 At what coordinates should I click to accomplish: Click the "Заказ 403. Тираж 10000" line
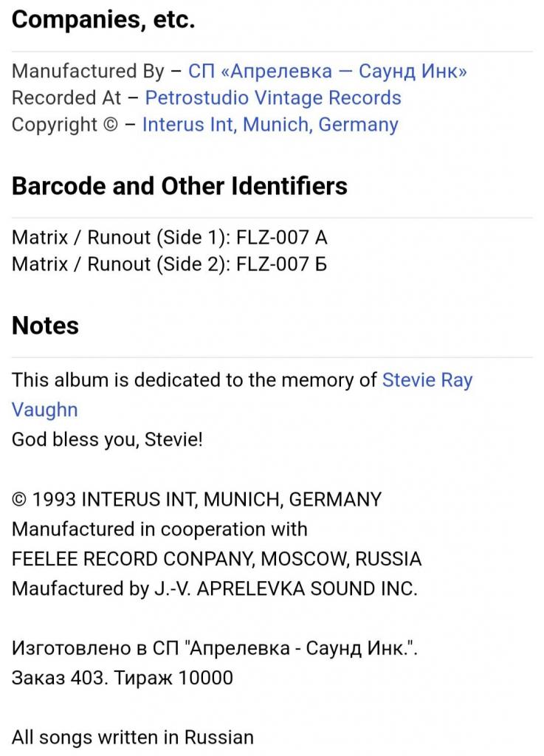(x=122, y=678)
